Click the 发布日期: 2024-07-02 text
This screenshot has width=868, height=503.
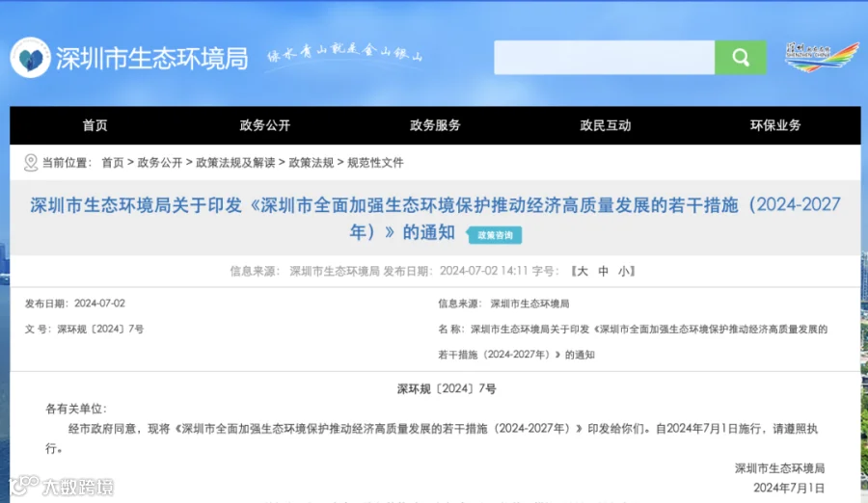tap(74, 304)
